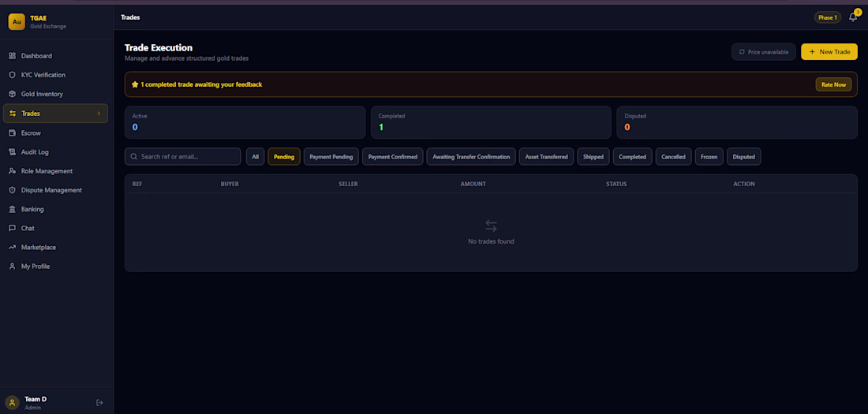
Task: Click the Dashboard grid icon
Action: 12,56
